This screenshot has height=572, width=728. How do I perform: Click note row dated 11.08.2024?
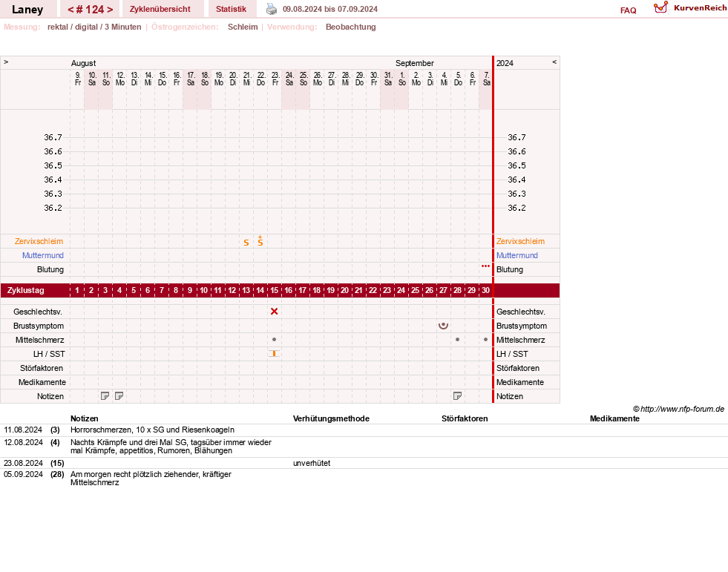(364, 430)
